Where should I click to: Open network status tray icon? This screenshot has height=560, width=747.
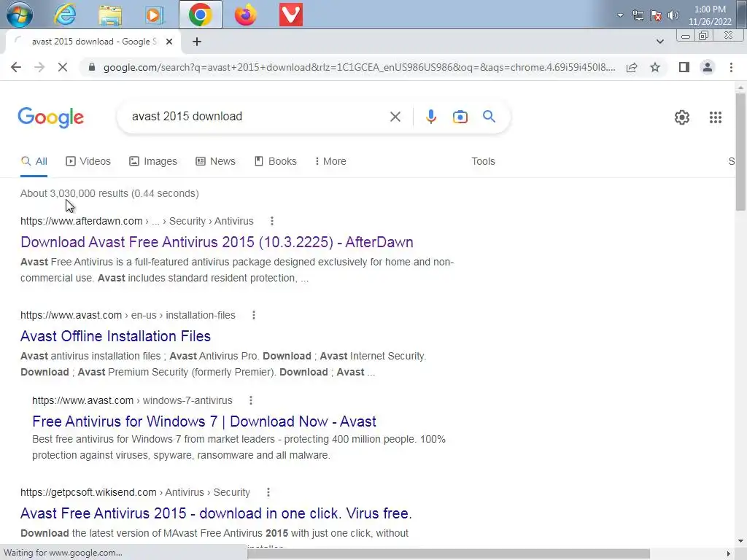coord(638,16)
